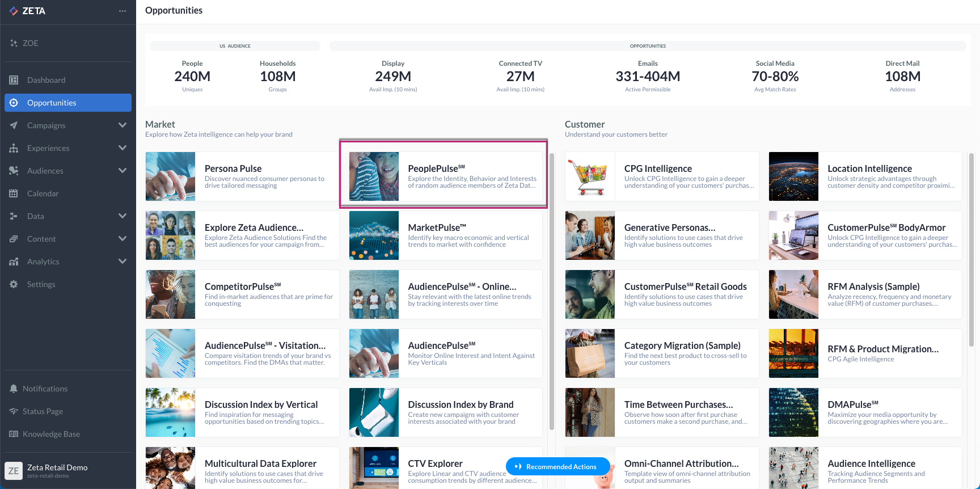Open the Persona Pulse thumbnail image
The height and width of the screenshot is (489, 980).
tap(170, 176)
